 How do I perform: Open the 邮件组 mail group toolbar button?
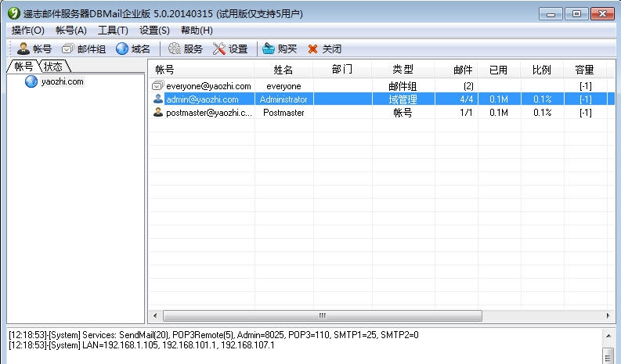pyautogui.click(x=84, y=49)
